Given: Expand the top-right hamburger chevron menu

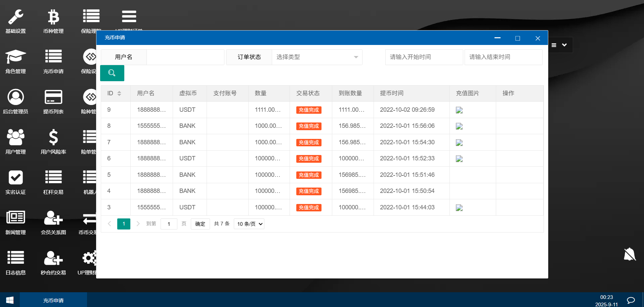Looking at the screenshot, I should point(560,45).
